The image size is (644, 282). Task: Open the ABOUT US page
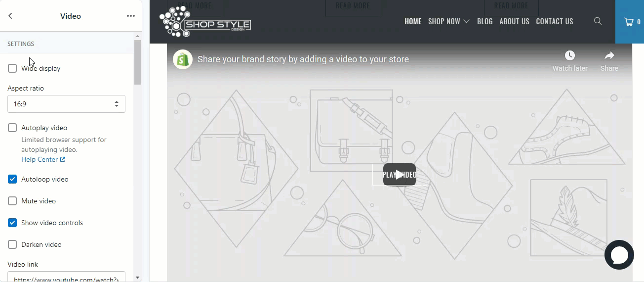click(x=514, y=21)
